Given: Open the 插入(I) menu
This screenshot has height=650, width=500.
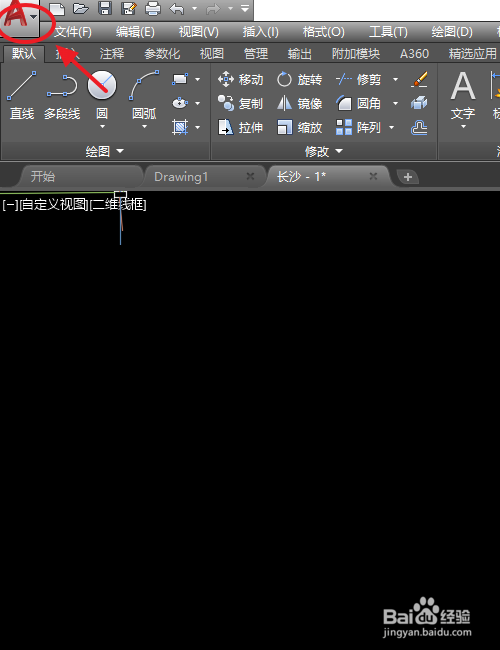Looking at the screenshot, I should click(x=261, y=32).
